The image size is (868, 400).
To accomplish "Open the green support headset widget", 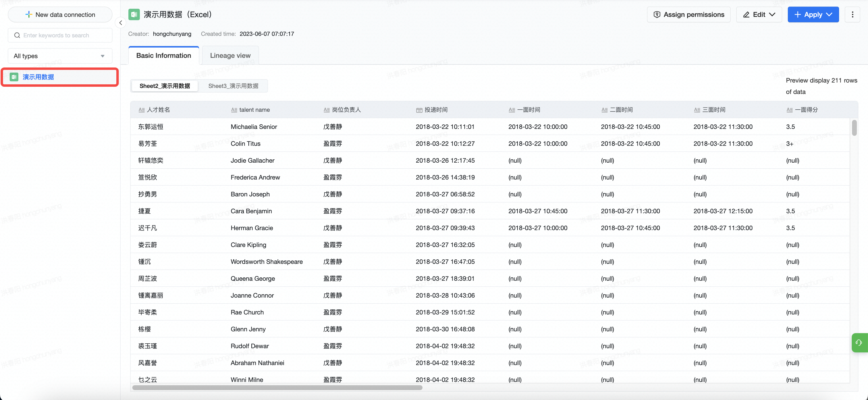I will click(x=859, y=343).
